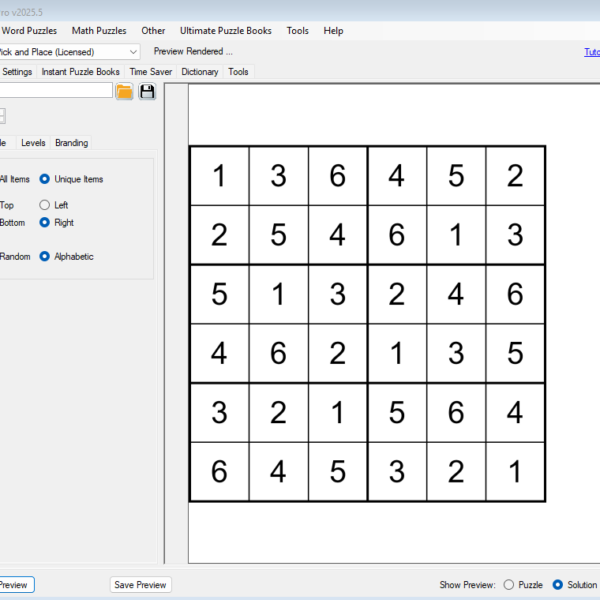The image size is (600, 600).
Task: Open the Help menu
Action: pyautogui.click(x=333, y=31)
